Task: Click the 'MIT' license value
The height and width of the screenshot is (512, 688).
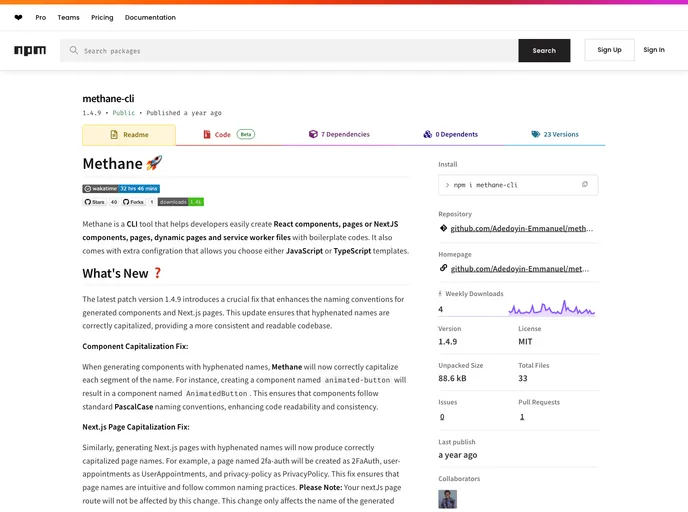Action: [525, 341]
